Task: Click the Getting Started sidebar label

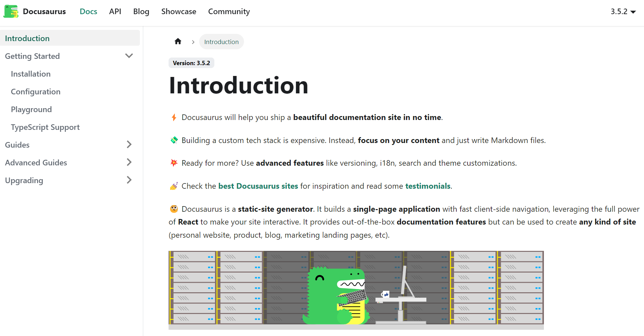Action: coord(32,56)
